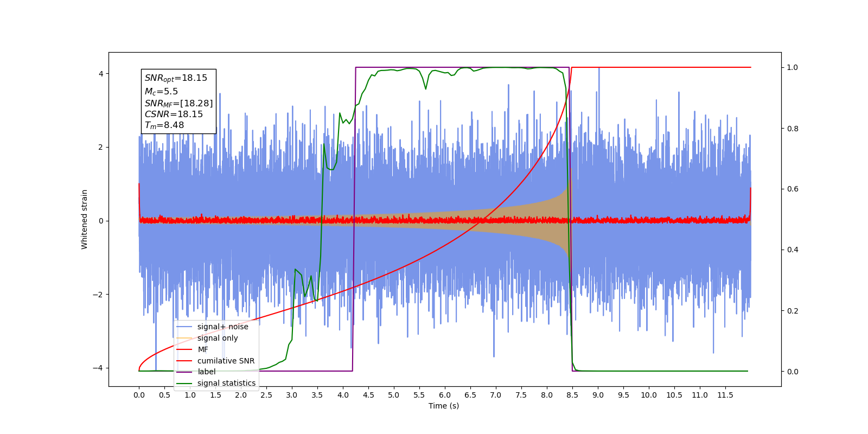The width and height of the screenshot is (868, 434).
Task: Select the SNRopt=18.15 annotation text
Action: (x=176, y=78)
